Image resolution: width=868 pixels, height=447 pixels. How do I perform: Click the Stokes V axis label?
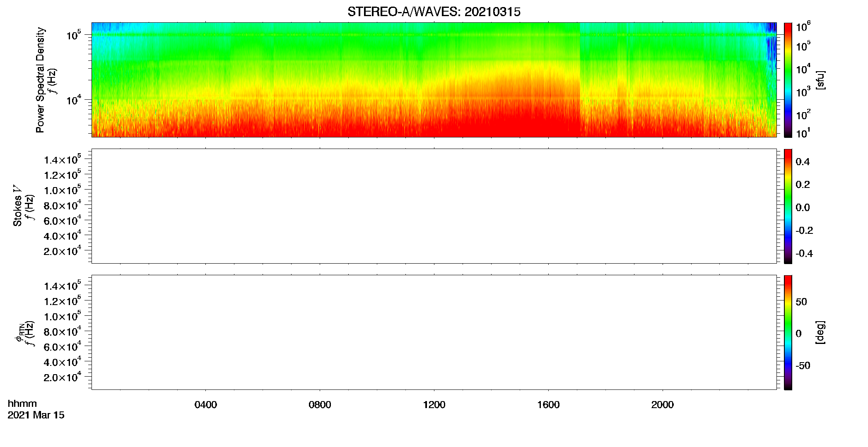pyautogui.click(x=18, y=206)
